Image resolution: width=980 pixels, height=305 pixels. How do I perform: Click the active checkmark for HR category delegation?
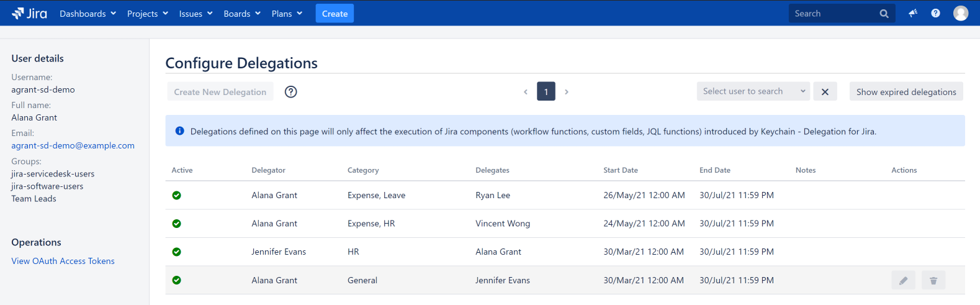177,252
